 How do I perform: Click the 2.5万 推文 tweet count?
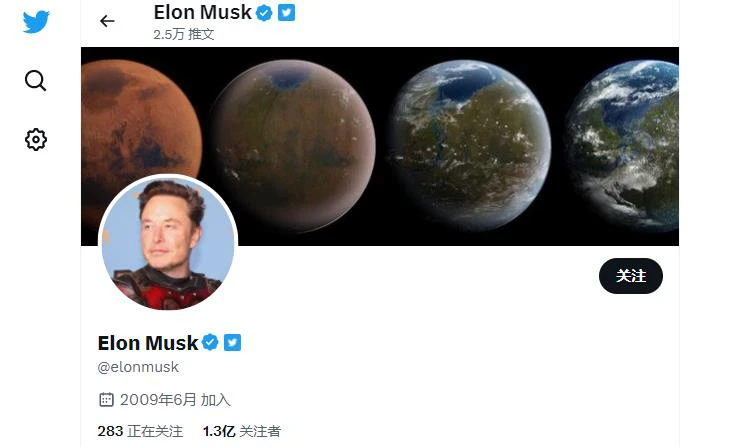pos(184,34)
